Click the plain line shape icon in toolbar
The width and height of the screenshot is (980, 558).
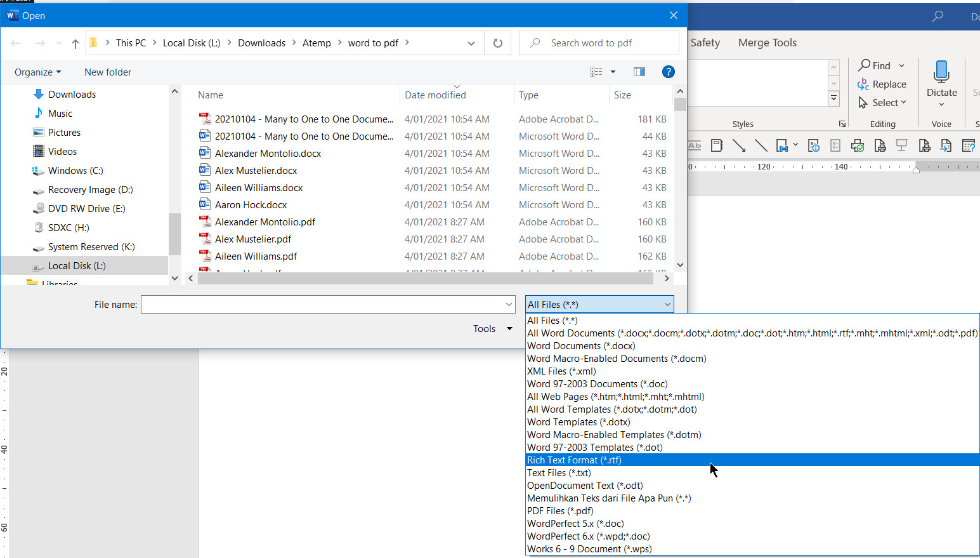pos(761,145)
